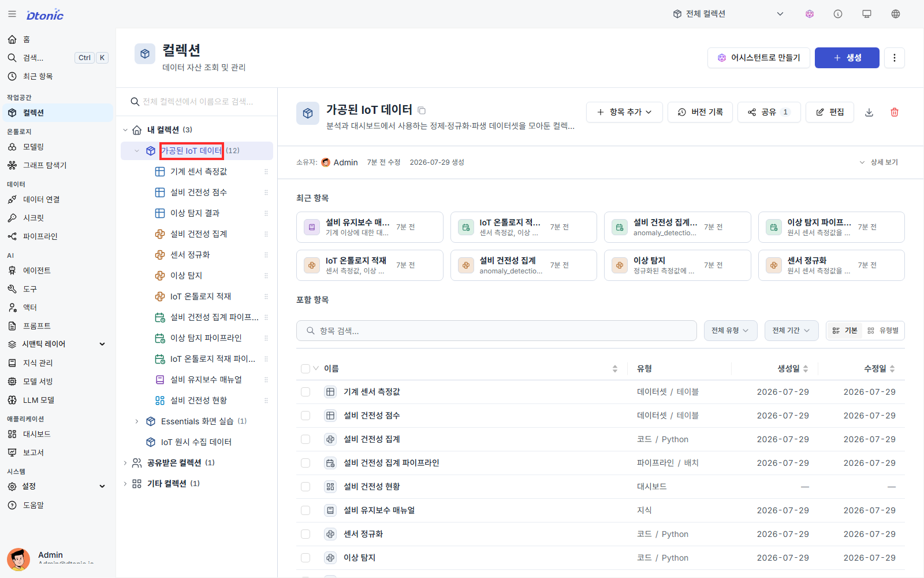Open Help in sidebar

point(57,505)
